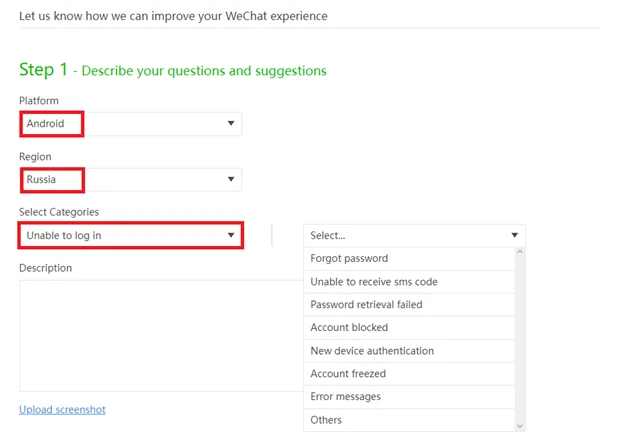Focus the Description text area
This screenshot has width=624, height=447.
pos(161,336)
